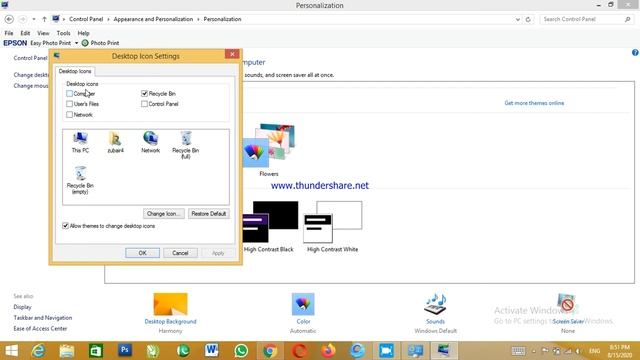This screenshot has width=640, height=360.
Task: Select the This PC icon in the preview list
Action: click(80, 142)
